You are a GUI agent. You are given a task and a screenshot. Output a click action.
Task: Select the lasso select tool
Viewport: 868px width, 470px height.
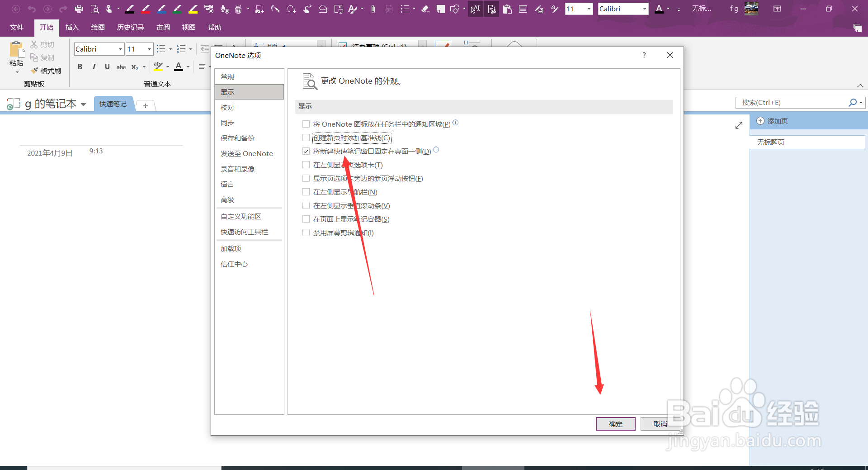292,9
